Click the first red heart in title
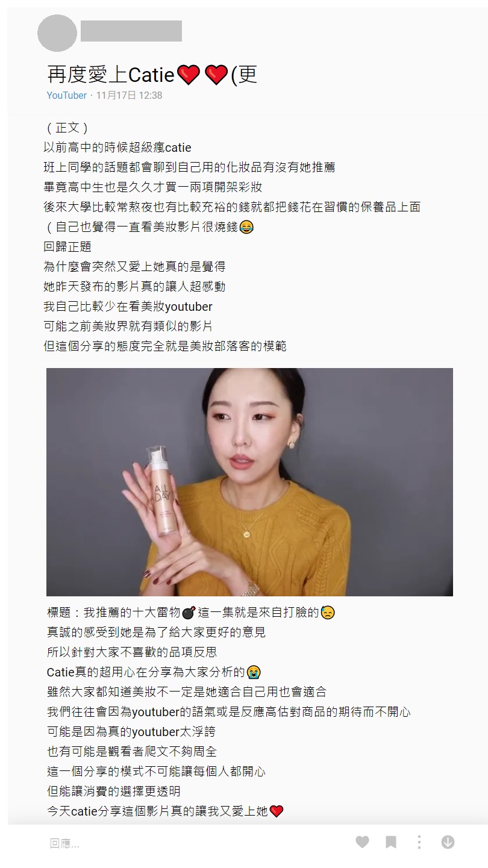The height and width of the screenshot is (868, 488). pyautogui.click(x=189, y=75)
